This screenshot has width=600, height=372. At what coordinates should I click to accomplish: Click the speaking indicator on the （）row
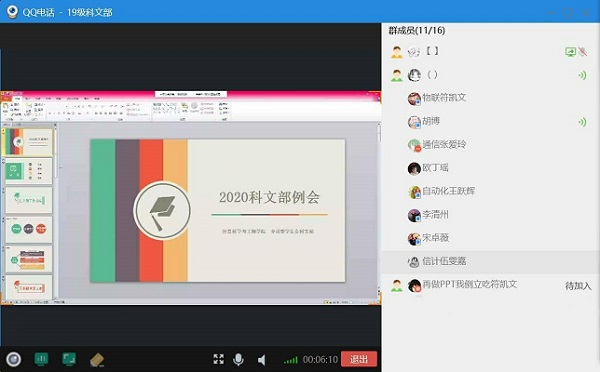[x=582, y=75]
